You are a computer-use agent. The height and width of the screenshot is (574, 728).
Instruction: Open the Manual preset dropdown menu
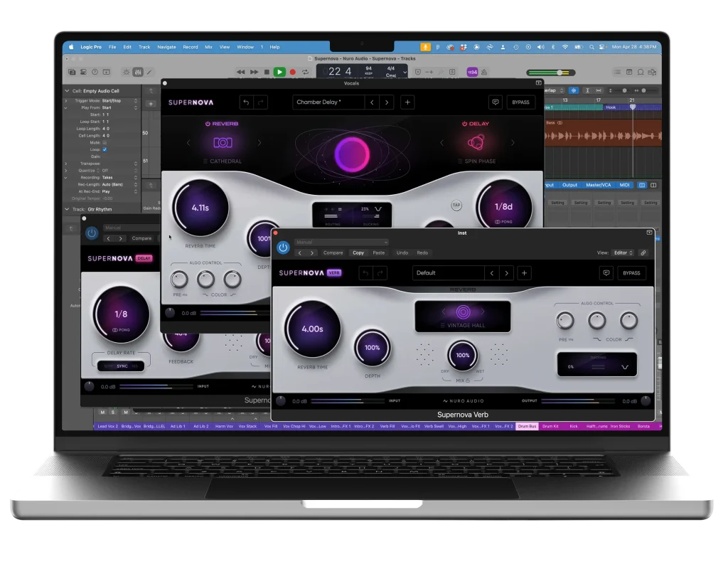[341, 242]
